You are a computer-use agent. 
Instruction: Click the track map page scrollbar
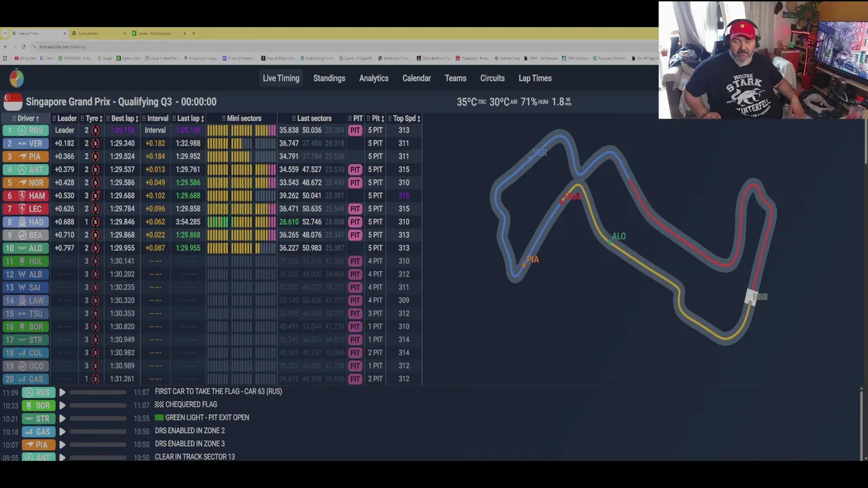865,142
